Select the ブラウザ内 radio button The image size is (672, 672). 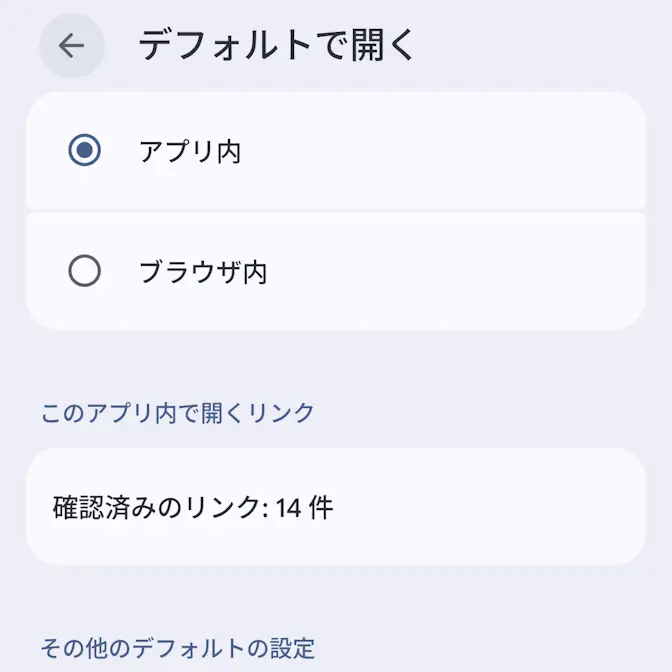pyautogui.click(x=85, y=271)
